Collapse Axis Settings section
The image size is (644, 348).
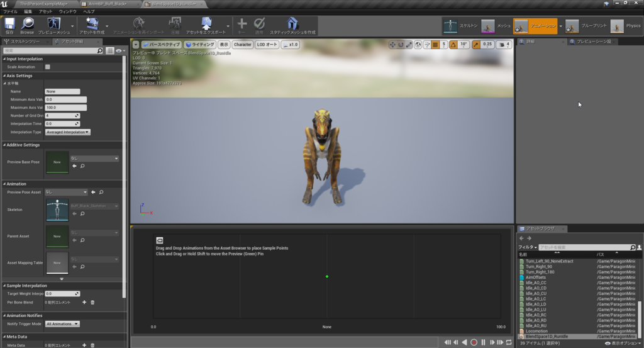pyautogui.click(x=4, y=76)
